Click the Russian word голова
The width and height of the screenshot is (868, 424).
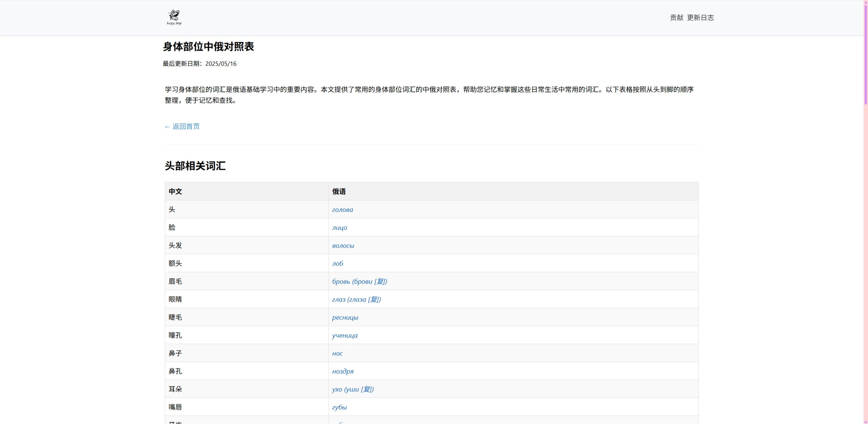(342, 210)
